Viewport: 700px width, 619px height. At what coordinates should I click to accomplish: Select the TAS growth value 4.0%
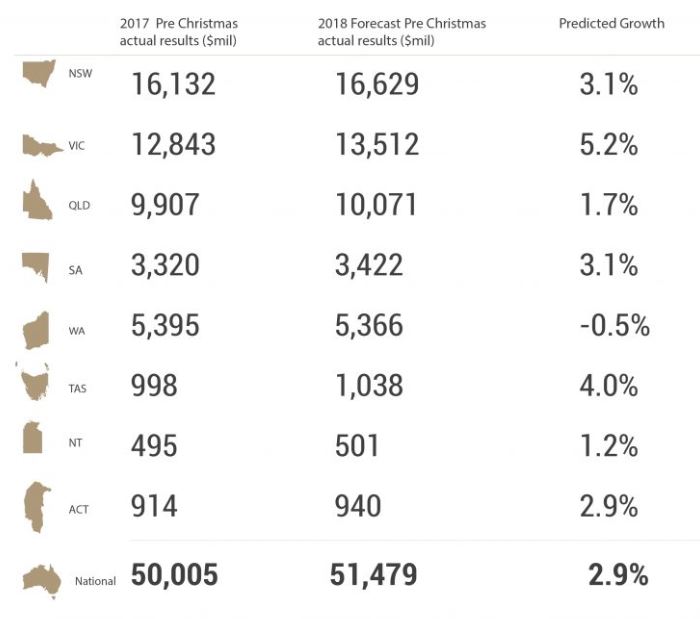point(608,386)
